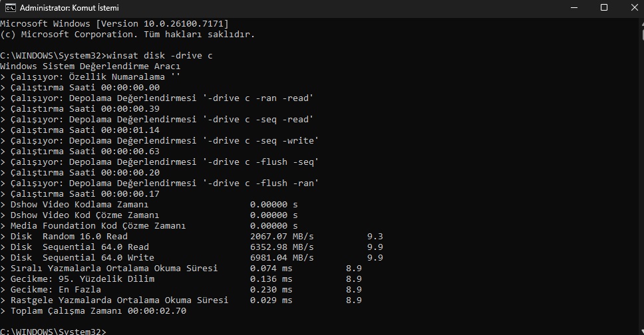Click the 'Microsoft Windows [Version 10.0.26100.7171]' line
The image size is (644, 335).
[x=114, y=23]
